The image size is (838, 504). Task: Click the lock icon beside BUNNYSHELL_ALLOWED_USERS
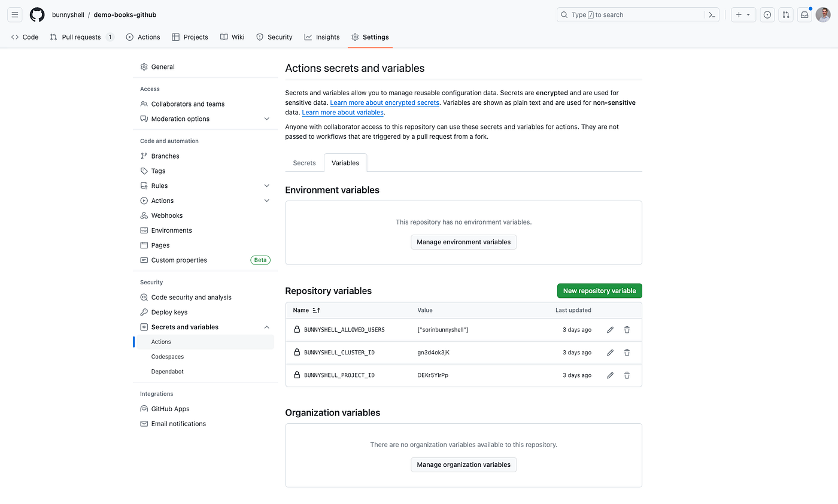pos(296,329)
